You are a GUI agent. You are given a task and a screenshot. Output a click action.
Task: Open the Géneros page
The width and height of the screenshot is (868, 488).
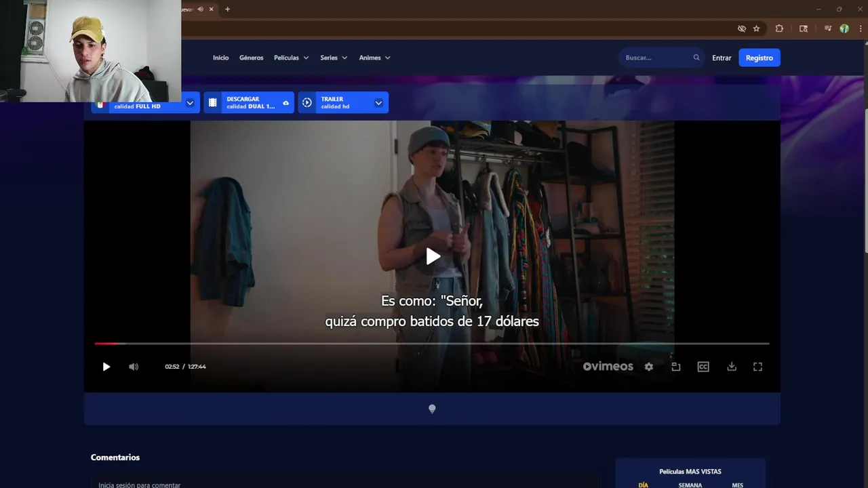pos(251,58)
